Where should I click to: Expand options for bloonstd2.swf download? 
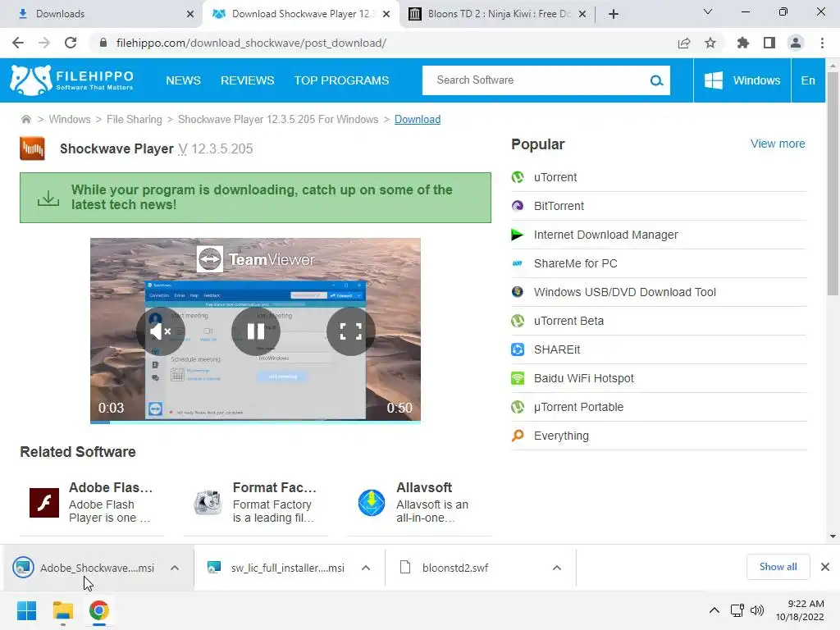point(557,568)
